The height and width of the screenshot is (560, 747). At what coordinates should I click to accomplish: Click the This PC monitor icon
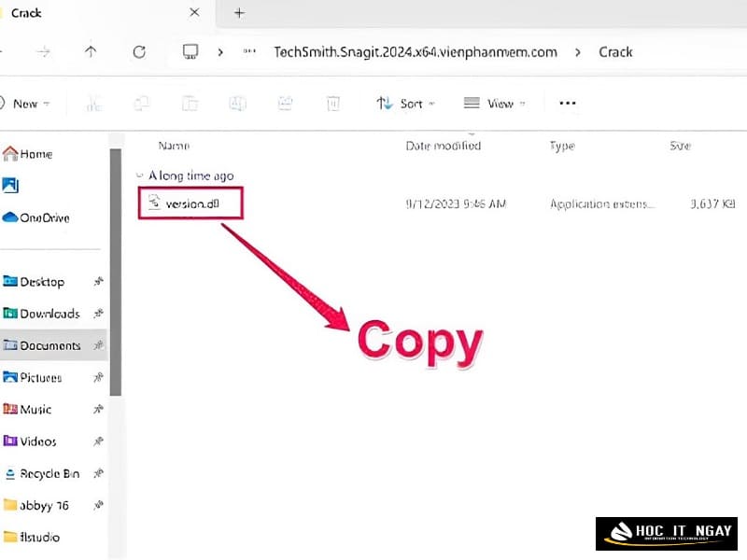(190, 51)
